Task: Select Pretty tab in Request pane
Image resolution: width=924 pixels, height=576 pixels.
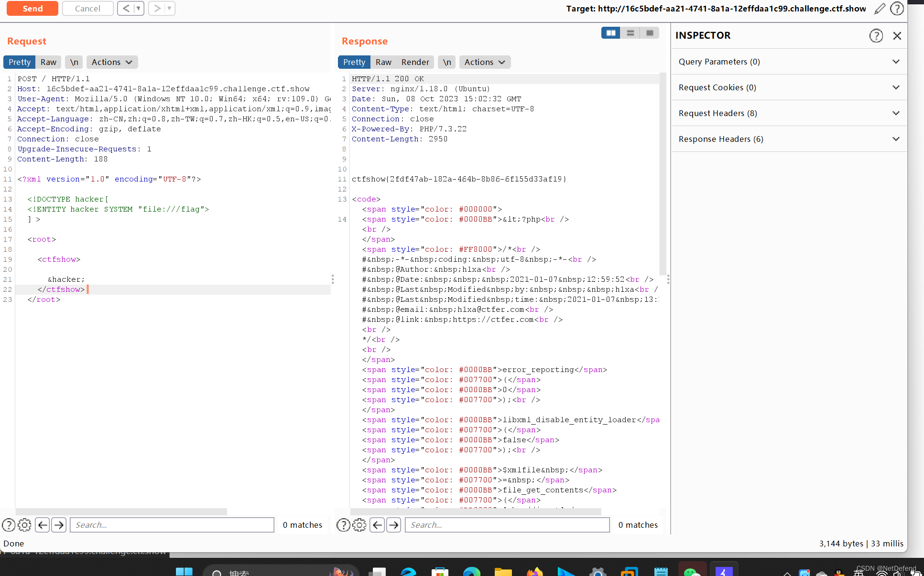Action: pyautogui.click(x=20, y=62)
